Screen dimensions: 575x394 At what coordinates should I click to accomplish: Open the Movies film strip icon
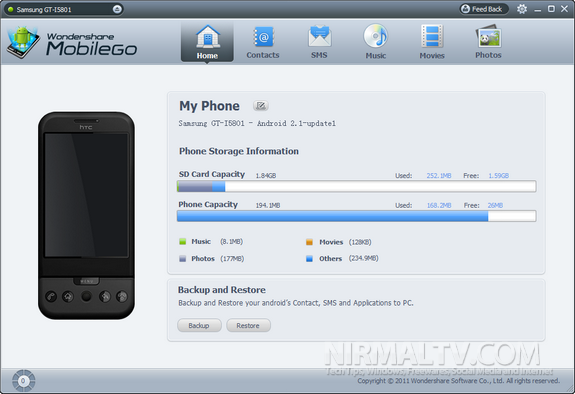pyautogui.click(x=432, y=36)
